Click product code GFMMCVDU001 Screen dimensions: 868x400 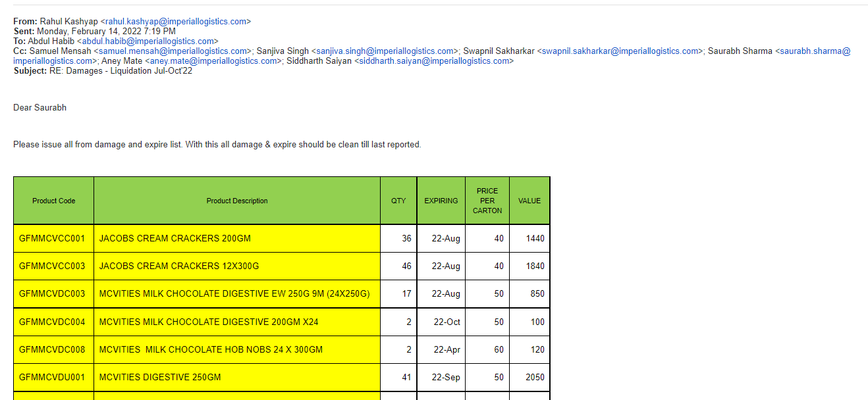pos(52,377)
